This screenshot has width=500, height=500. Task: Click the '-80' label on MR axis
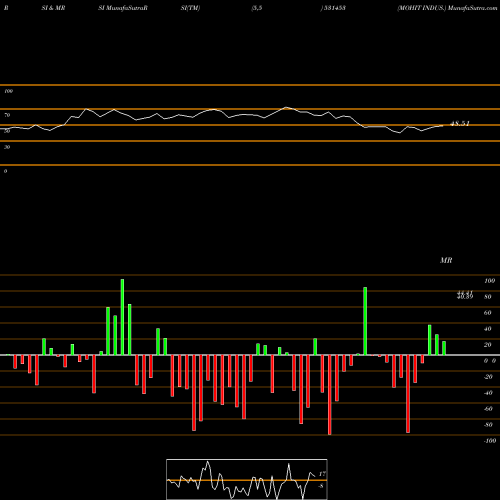(x=488, y=425)
